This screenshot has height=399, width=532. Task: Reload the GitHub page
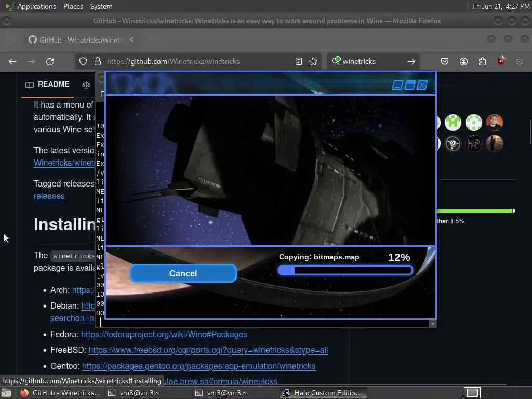50,61
